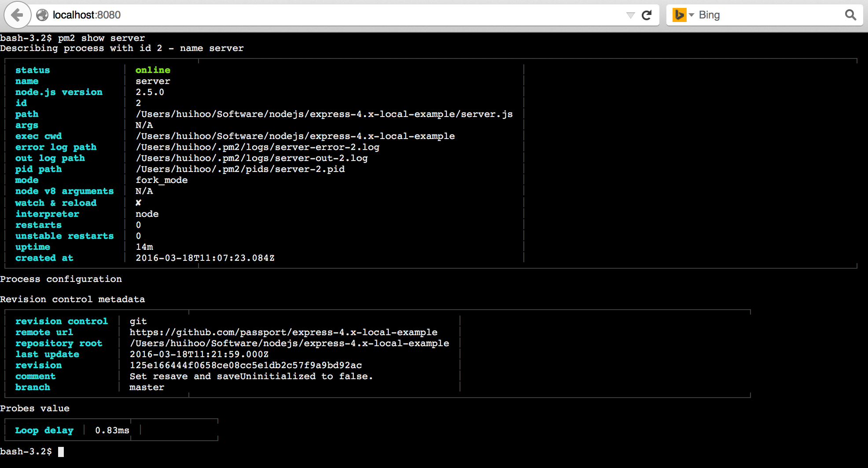Focus the localhost:8080 address field

(x=308, y=15)
